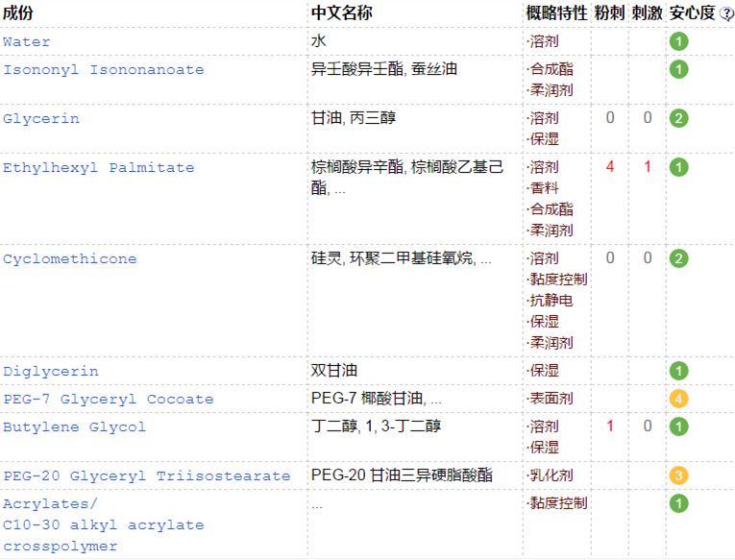Click 保湿 property in Butylene Glycol row
Screen dimensions: 735x560
(x=544, y=447)
